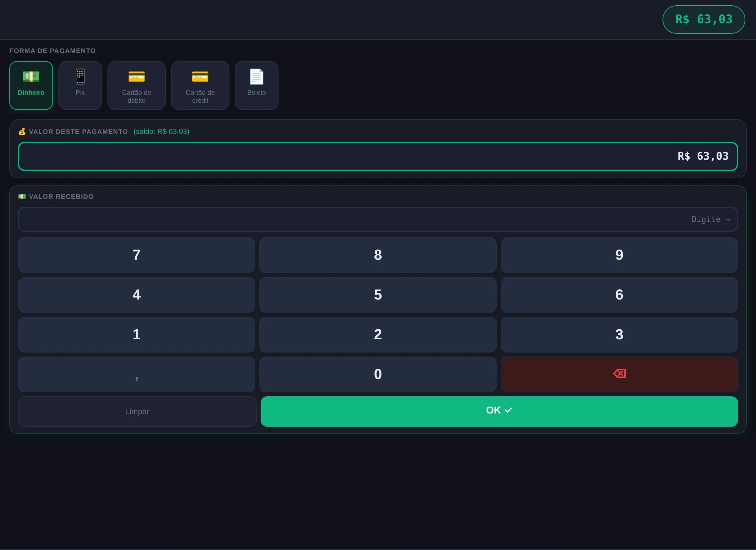
Task: Tap keypad digit 1
Action: [x=136, y=334]
